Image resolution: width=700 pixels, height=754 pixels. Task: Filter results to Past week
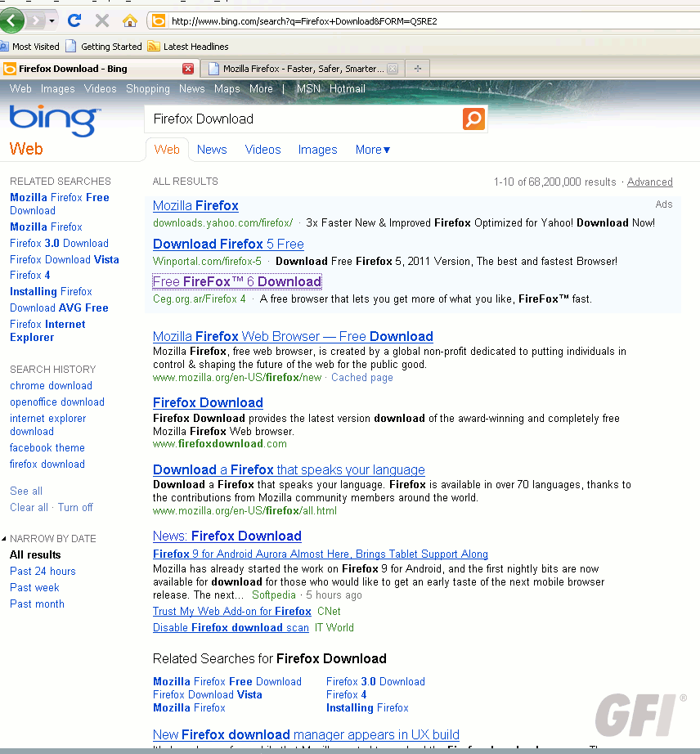pyautogui.click(x=34, y=588)
